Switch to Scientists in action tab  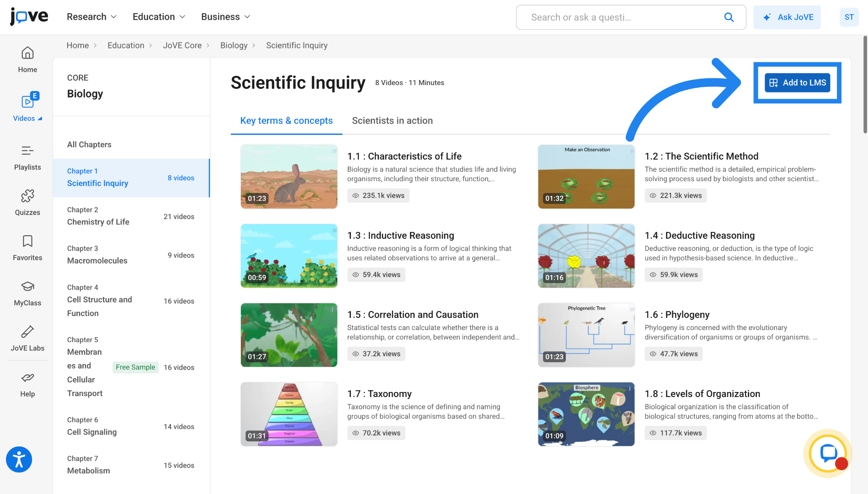point(392,121)
